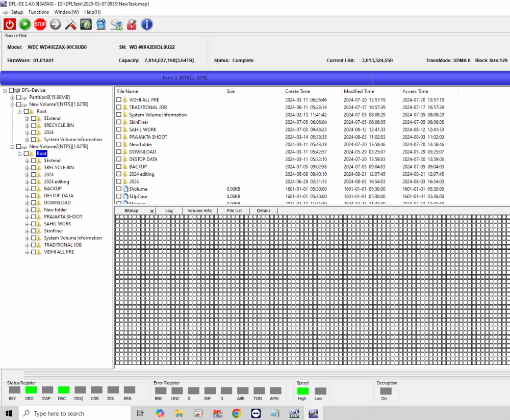Sort by File Name column header
The image size is (510, 420).
[169, 91]
